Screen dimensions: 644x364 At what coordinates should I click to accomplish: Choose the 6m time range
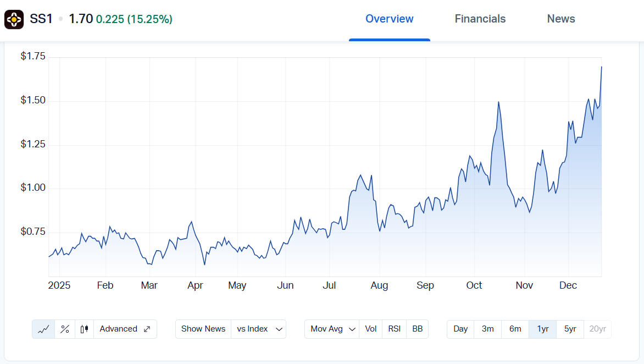point(515,329)
